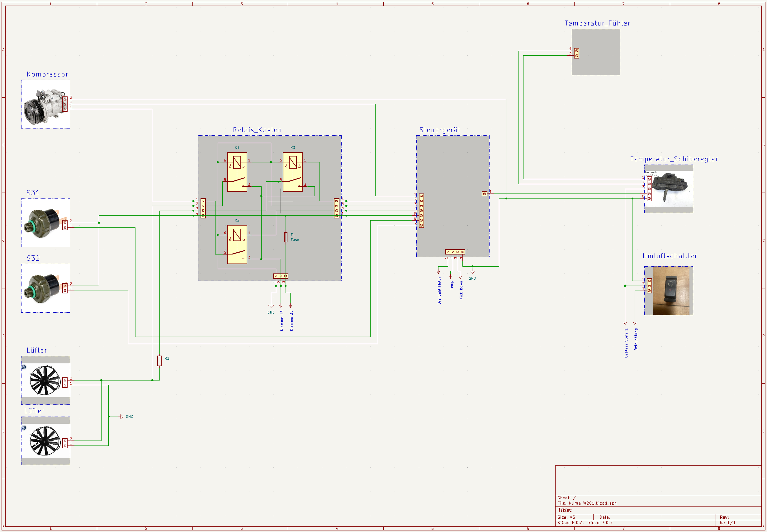Select the Steuergerät title label

pos(440,130)
